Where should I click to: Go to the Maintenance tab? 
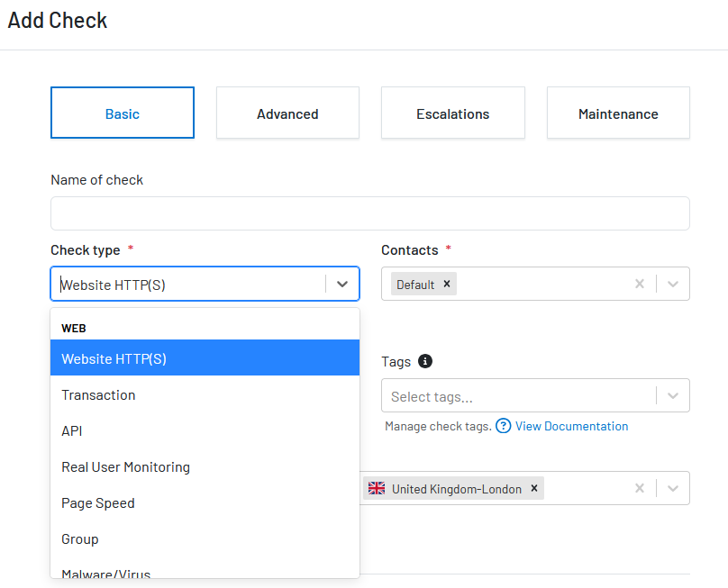tap(618, 113)
